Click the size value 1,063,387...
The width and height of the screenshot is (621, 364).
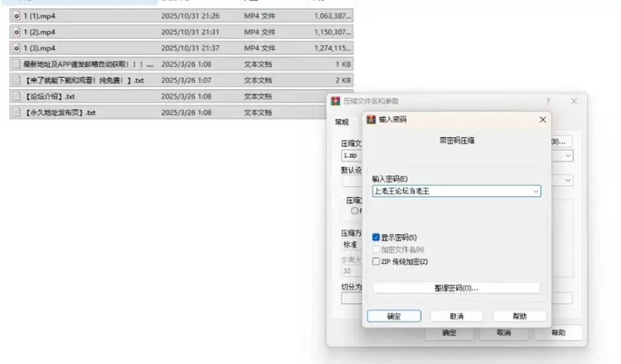[332, 16]
